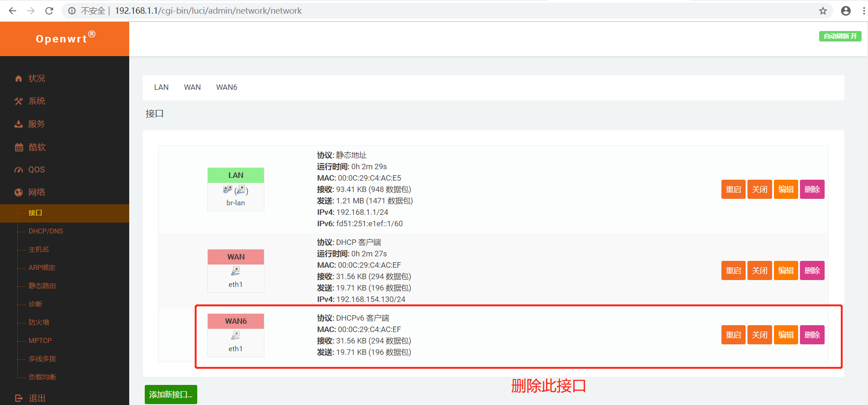Click the LAN MAC 00:0C:29:C4:AC:E5 text
Viewport: 868px width, 405px height.
tap(359, 178)
